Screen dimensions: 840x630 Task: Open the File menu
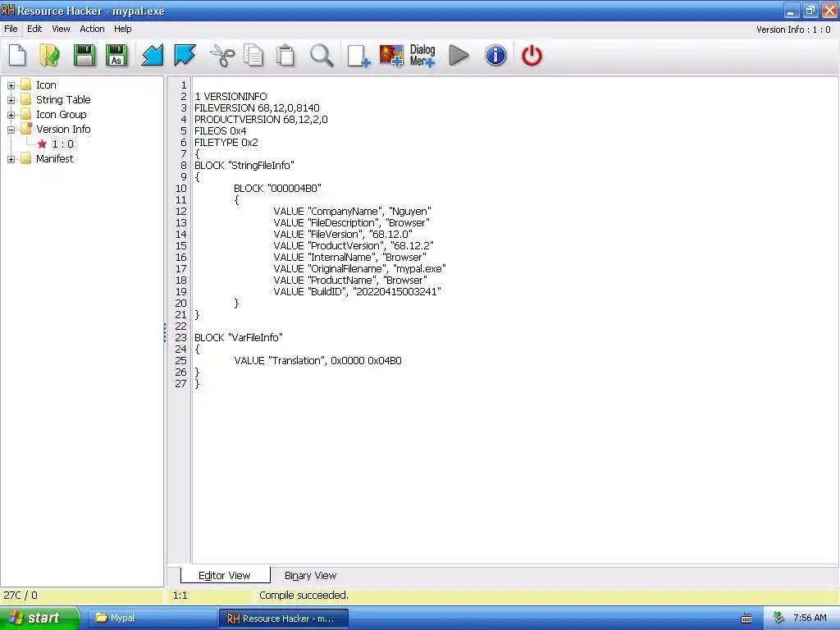[11, 29]
